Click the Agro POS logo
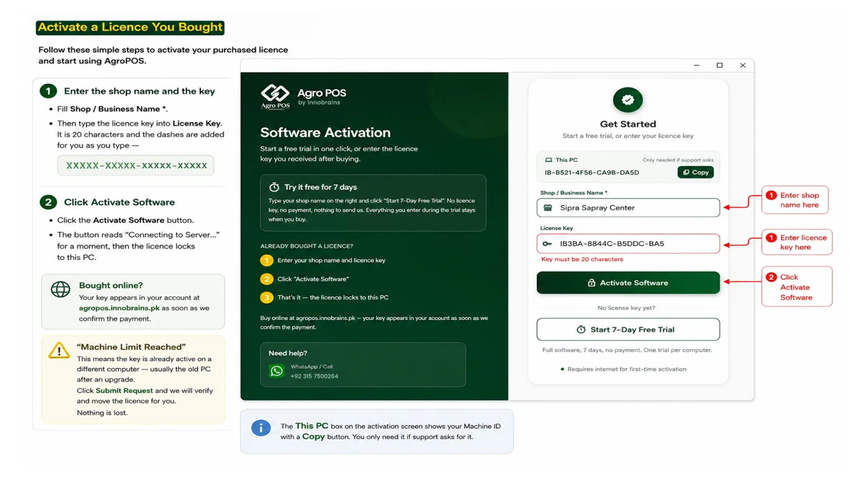 click(276, 97)
